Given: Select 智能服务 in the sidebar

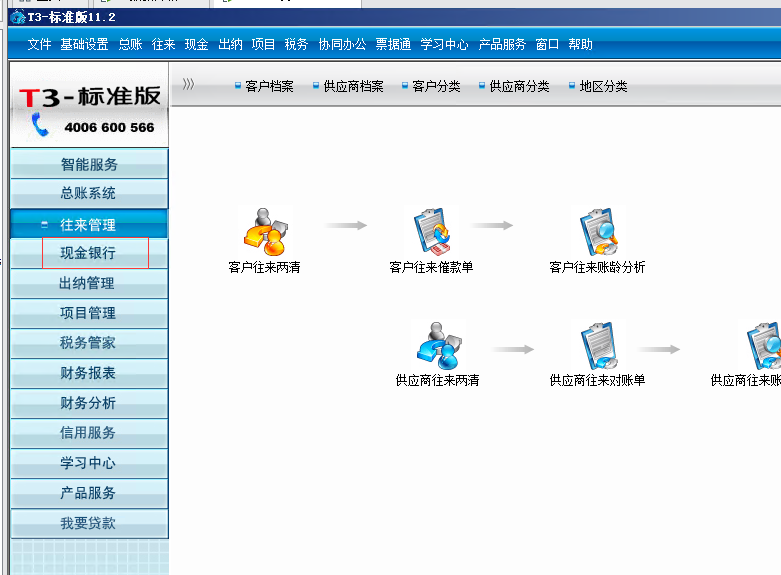Looking at the screenshot, I should 89,164.
